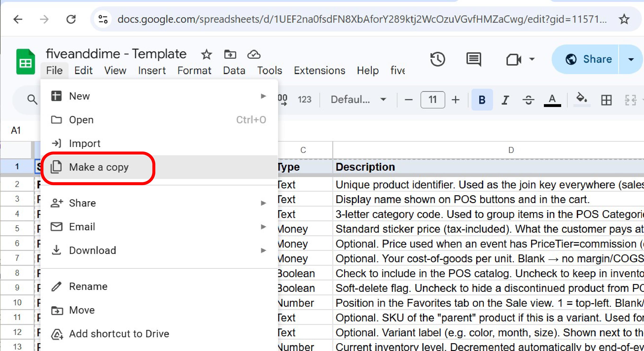
Task: Open the Help menu
Action: pos(368,71)
